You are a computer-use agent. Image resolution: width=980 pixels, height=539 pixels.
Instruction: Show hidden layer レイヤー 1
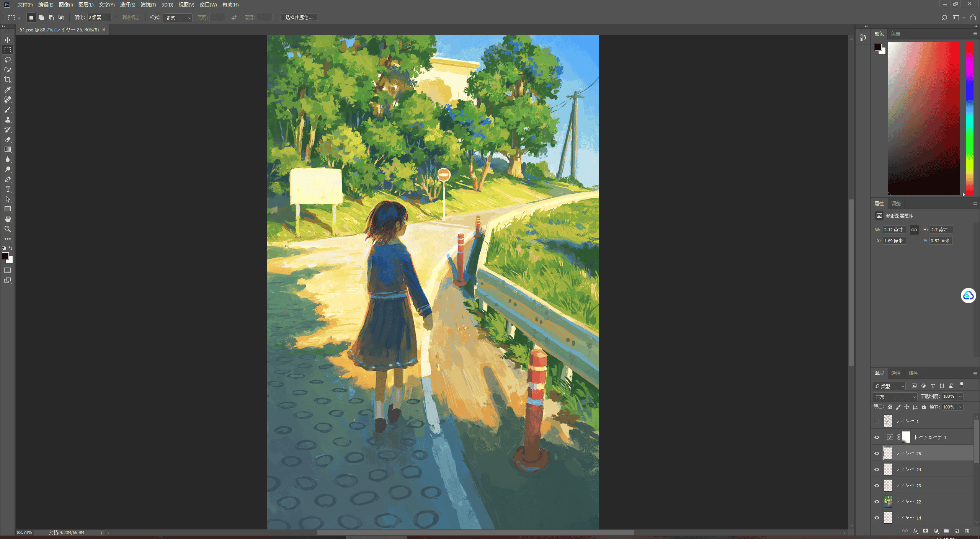877,421
